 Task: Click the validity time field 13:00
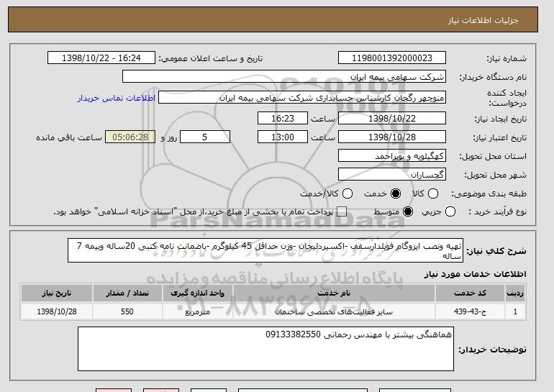[283, 137]
